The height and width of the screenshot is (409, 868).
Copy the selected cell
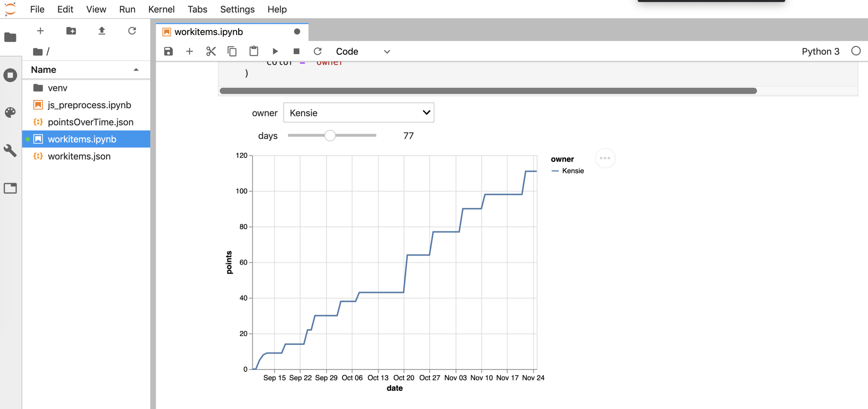pos(232,51)
